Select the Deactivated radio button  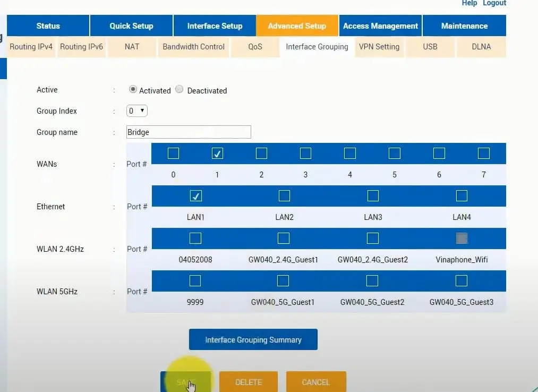179,89
